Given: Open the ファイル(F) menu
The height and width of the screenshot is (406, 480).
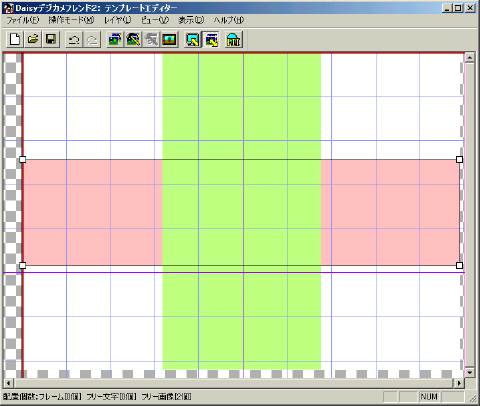Looking at the screenshot, I should pos(23,20).
